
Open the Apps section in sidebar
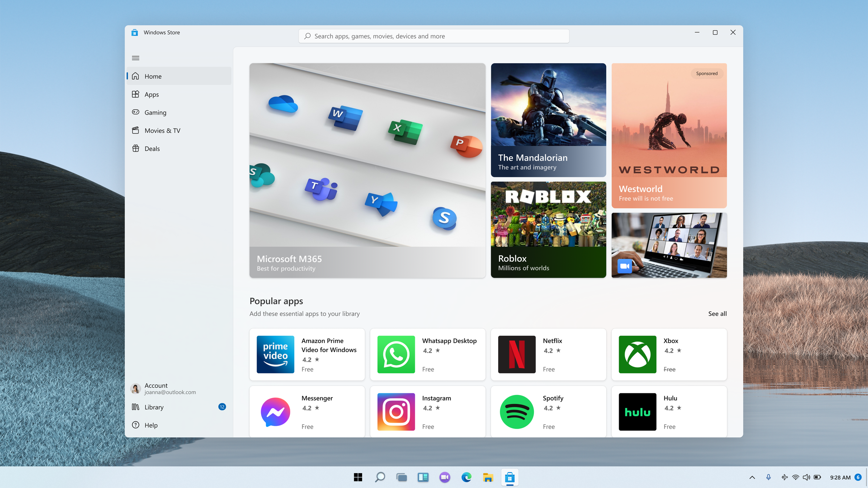[151, 94]
